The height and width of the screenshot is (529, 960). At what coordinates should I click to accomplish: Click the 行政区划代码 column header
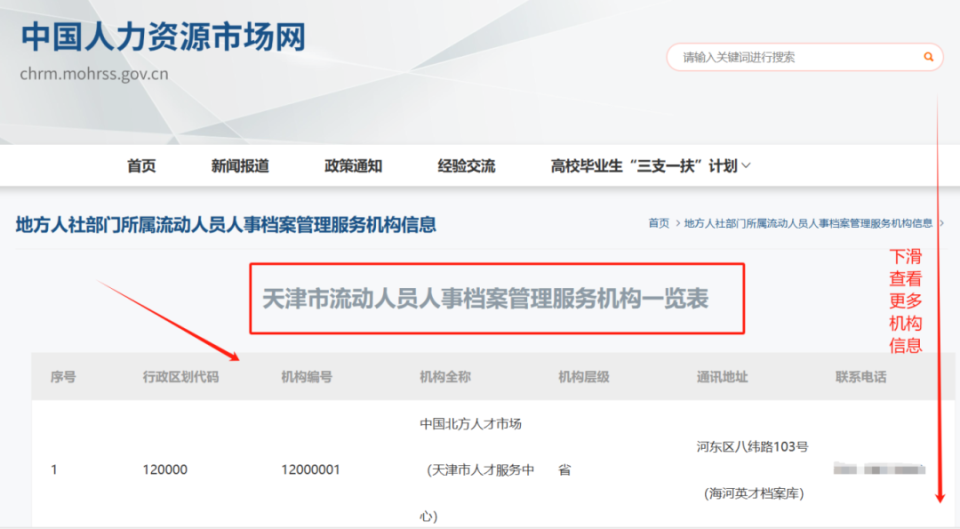(x=181, y=377)
